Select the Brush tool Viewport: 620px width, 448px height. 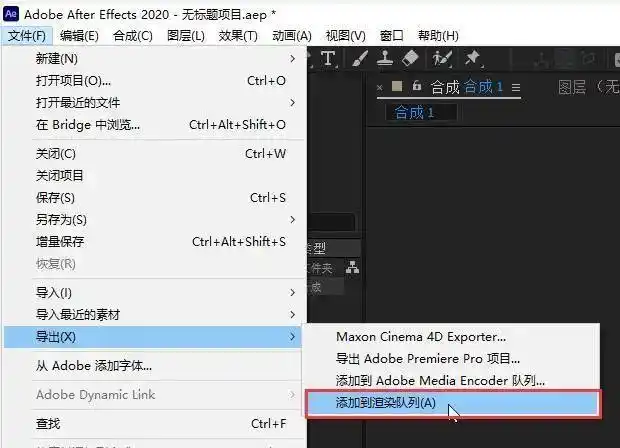(x=359, y=59)
